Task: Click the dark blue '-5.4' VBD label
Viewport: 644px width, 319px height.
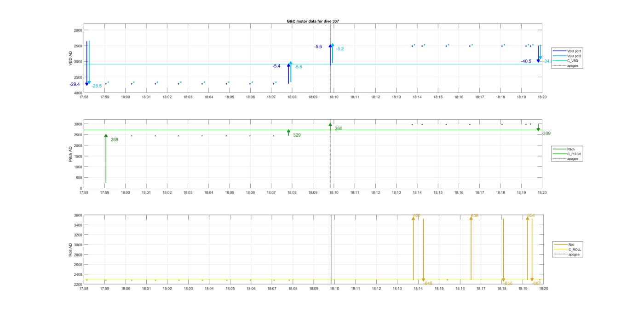Action: click(x=276, y=66)
